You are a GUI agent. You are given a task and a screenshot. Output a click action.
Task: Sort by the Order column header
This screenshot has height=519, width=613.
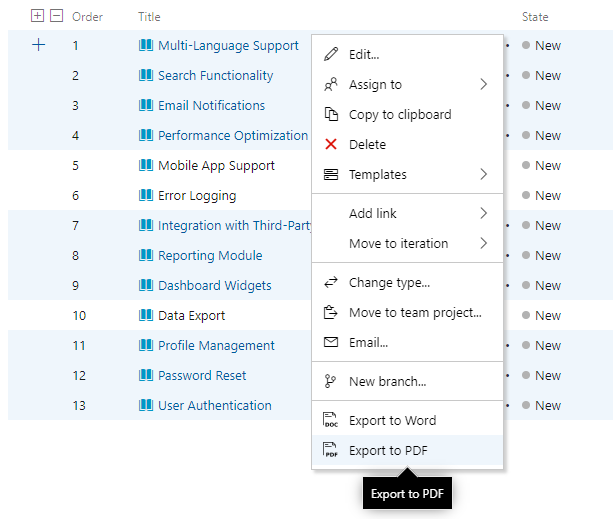pos(88,17)
